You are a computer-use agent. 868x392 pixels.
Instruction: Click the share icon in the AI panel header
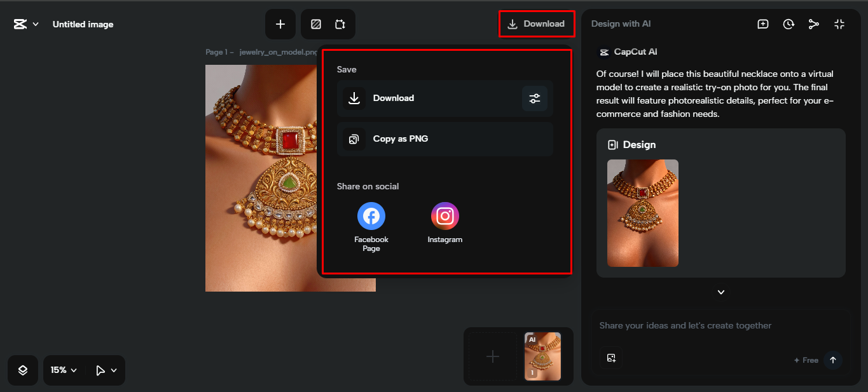[x=814, y=24]
